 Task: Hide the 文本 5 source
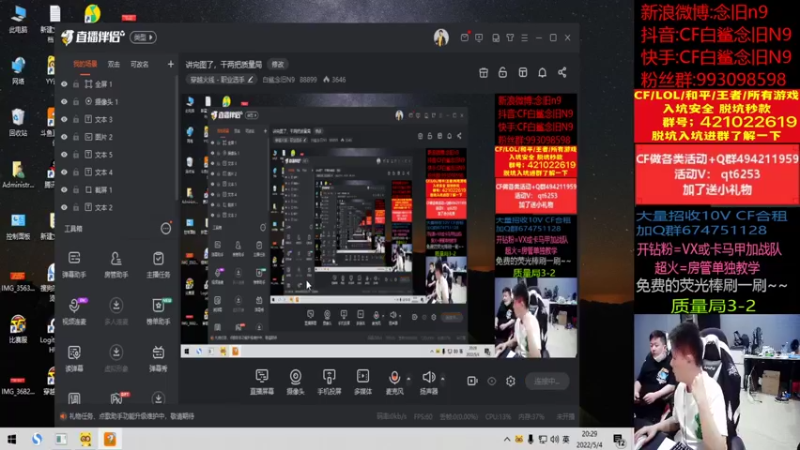pos(64,155)
